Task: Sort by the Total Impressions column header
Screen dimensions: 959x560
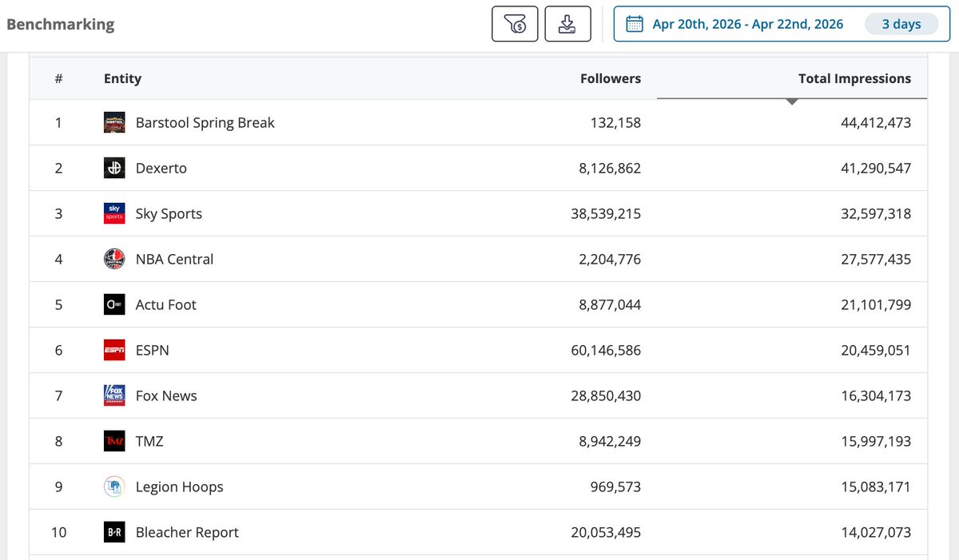Action: click(854, 78)
